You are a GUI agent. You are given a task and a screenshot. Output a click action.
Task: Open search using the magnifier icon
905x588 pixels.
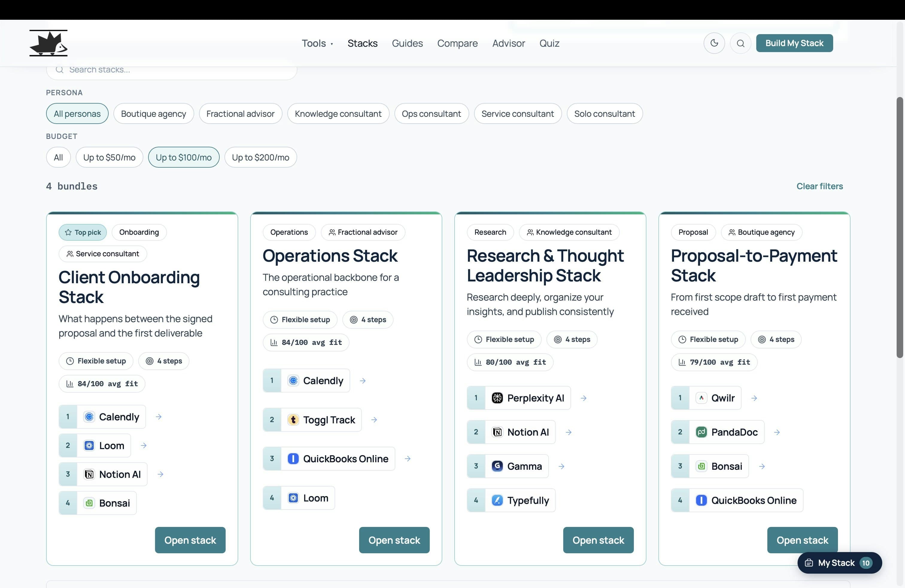coord(741,43)
